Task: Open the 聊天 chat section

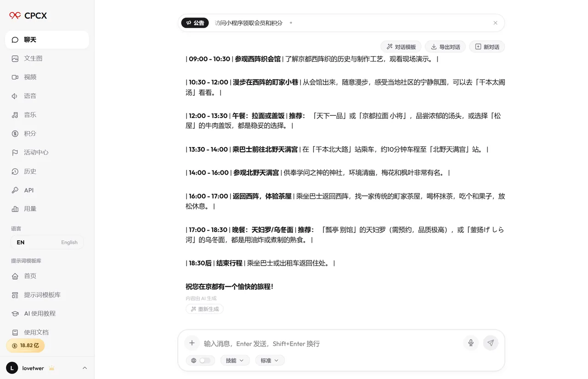Action: point(47,40)
